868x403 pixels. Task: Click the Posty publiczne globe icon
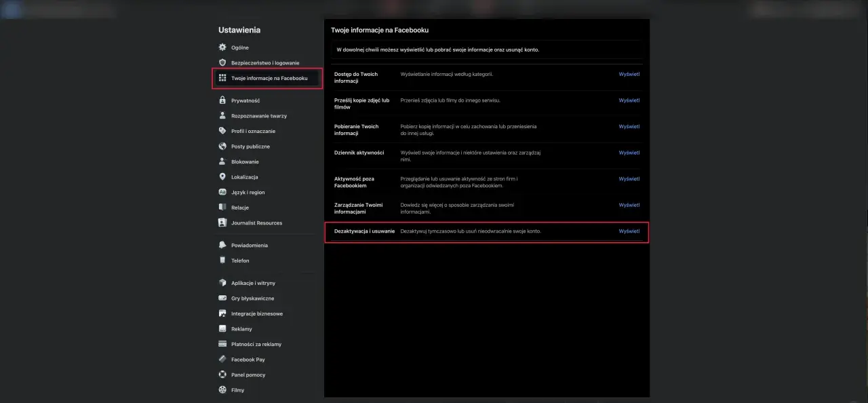tap(222, 147)
